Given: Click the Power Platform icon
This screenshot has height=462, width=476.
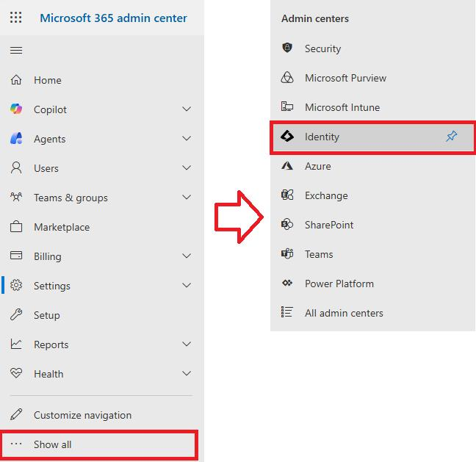Looking at the screenshot, I should (x=287, y=283).
